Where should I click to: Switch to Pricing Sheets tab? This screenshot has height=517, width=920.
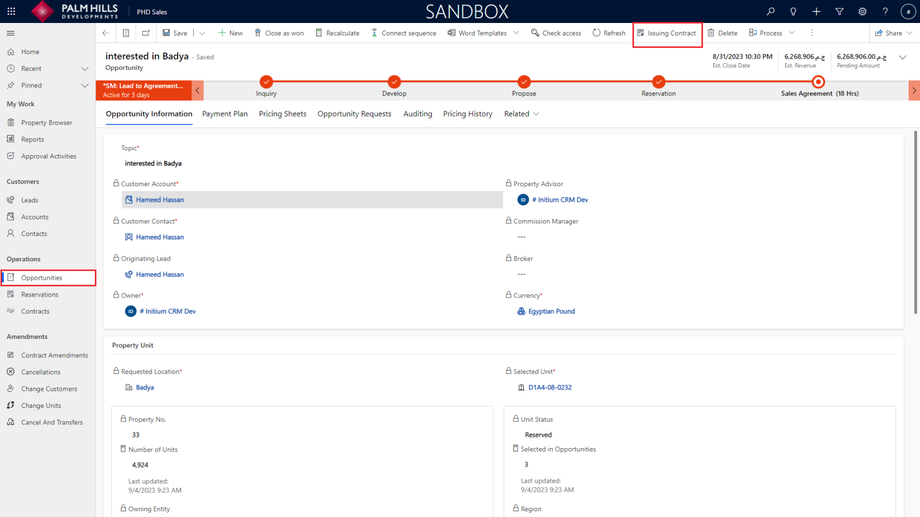point(282,114)
